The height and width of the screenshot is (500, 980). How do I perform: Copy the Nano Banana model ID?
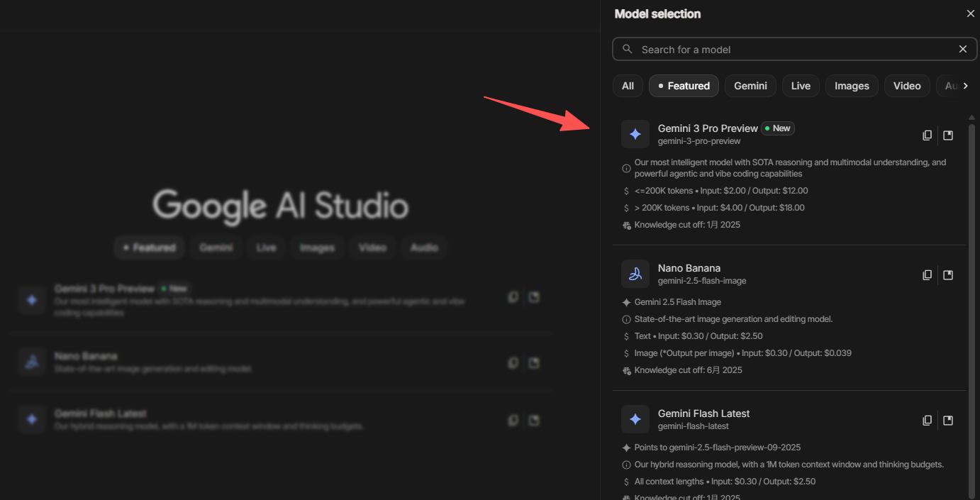[927, 274]
